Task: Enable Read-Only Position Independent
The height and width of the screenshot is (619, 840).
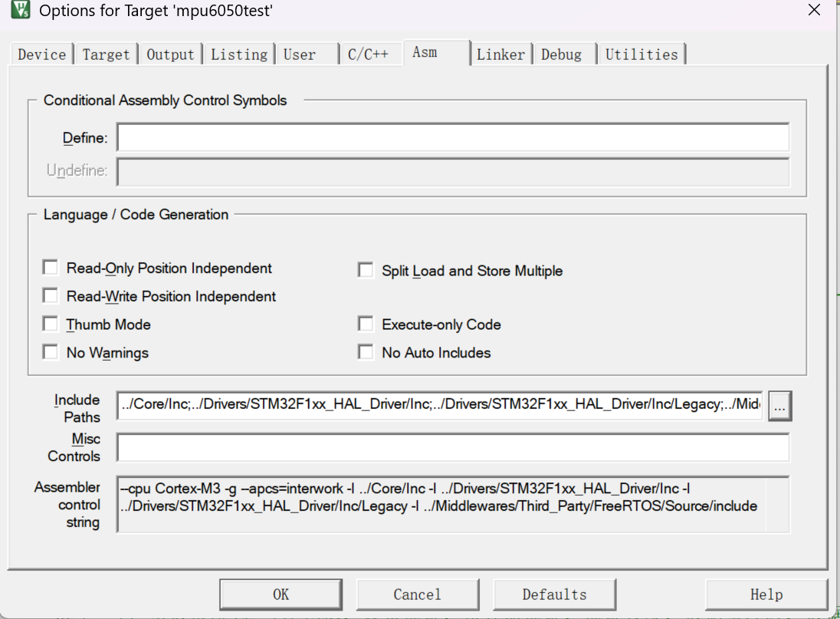Action: (x=51, y=268)
